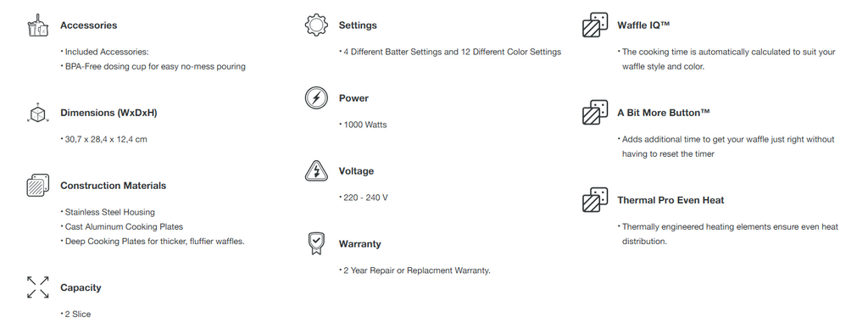868x334 pixels.
Task: Click the 220 - 240 V voltage value
Action: click(x=366, y=198)
